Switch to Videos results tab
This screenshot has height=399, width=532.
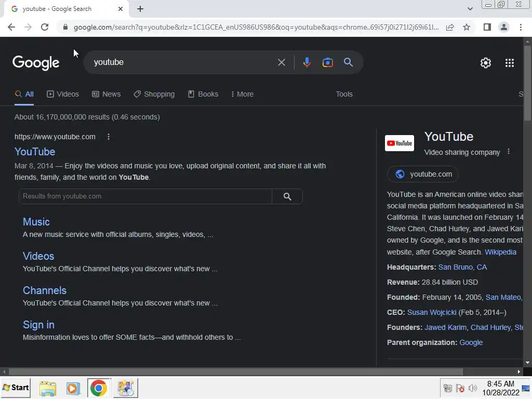coord(63,95)
